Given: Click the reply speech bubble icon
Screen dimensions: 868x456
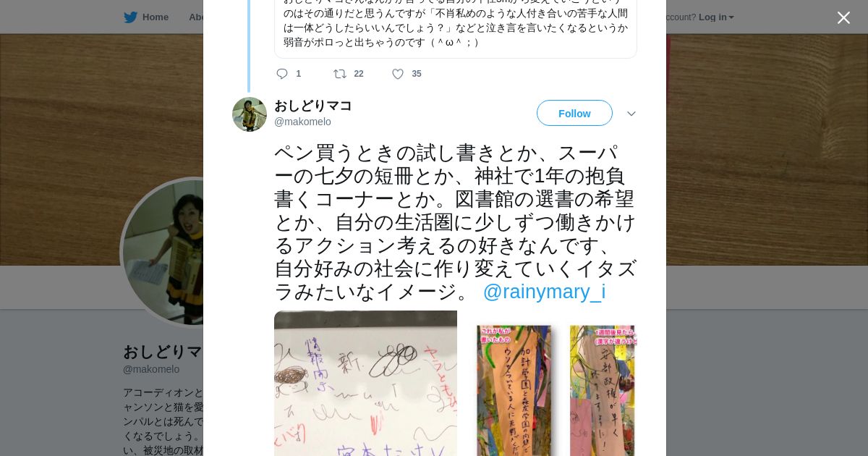Looking at the screenshot, I should [x=282, y=74].
